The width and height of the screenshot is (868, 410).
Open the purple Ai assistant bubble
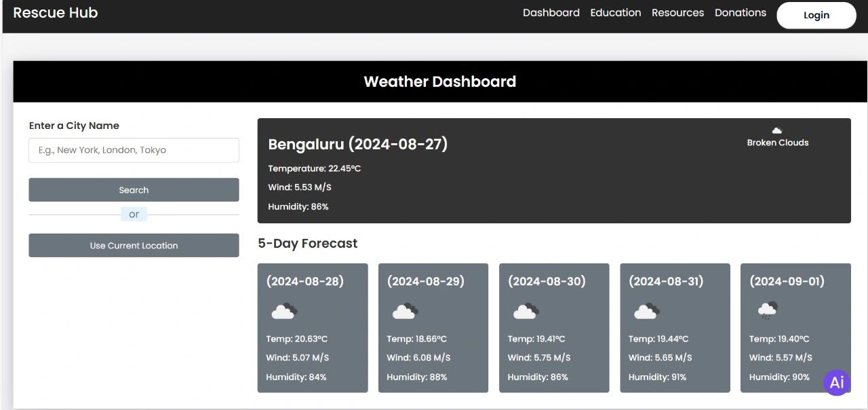click(837, 382)
